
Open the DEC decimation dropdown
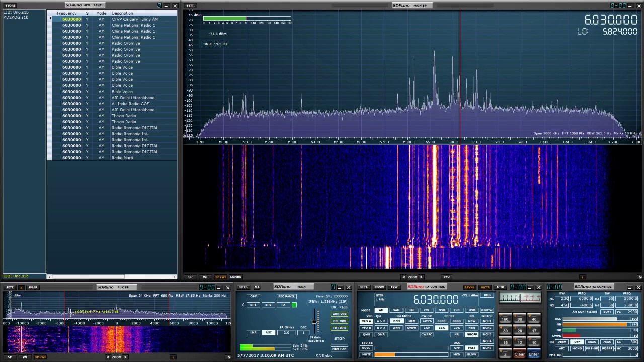click(x=303, y=332)
